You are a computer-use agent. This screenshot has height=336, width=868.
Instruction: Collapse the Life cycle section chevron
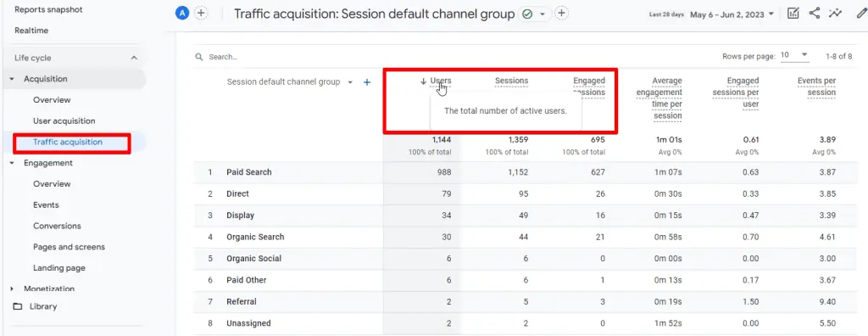133,58
